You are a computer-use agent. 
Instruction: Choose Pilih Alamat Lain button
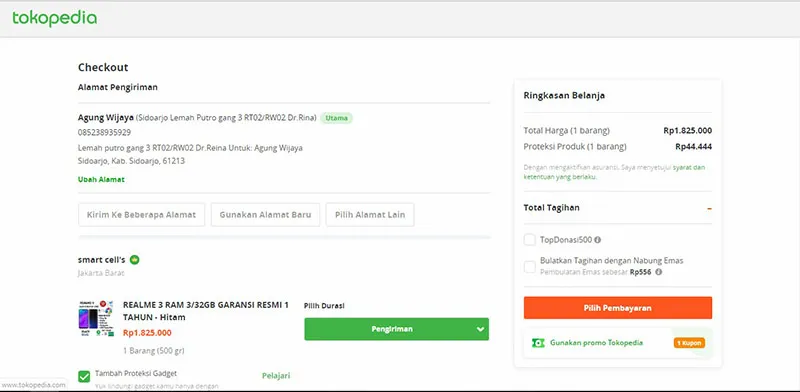[370, 215]
